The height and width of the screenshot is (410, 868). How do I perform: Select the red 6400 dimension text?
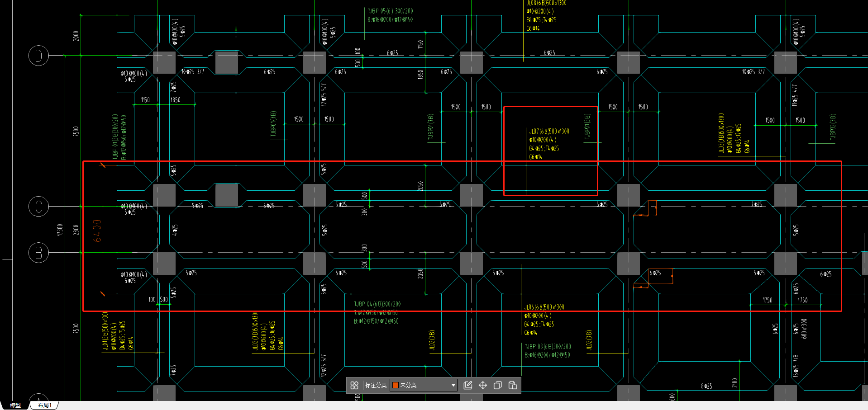(97, 231)
